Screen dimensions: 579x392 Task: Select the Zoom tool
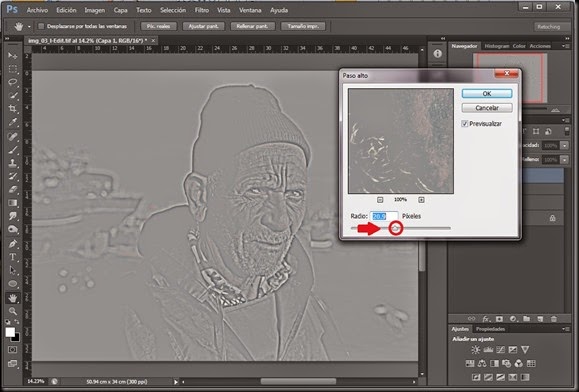pyautogui.click(x=13, y=311)
